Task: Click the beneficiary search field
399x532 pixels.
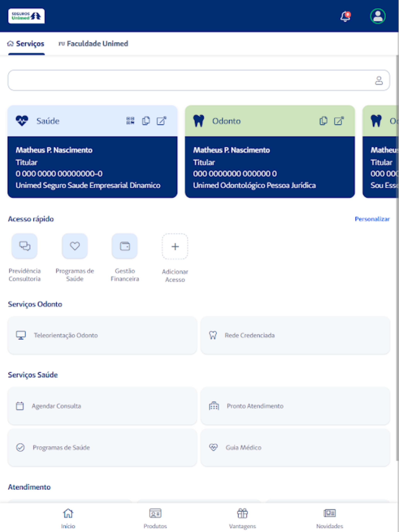Action: click(199, 80)
